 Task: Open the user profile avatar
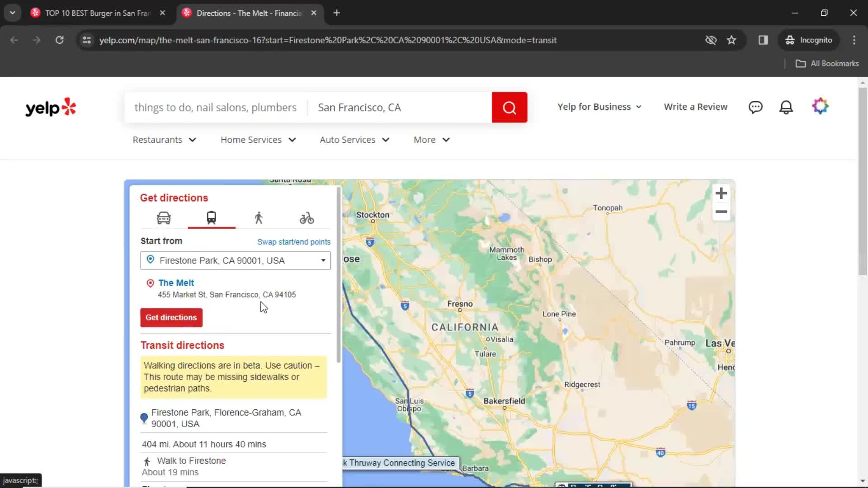tap(820, 107)
